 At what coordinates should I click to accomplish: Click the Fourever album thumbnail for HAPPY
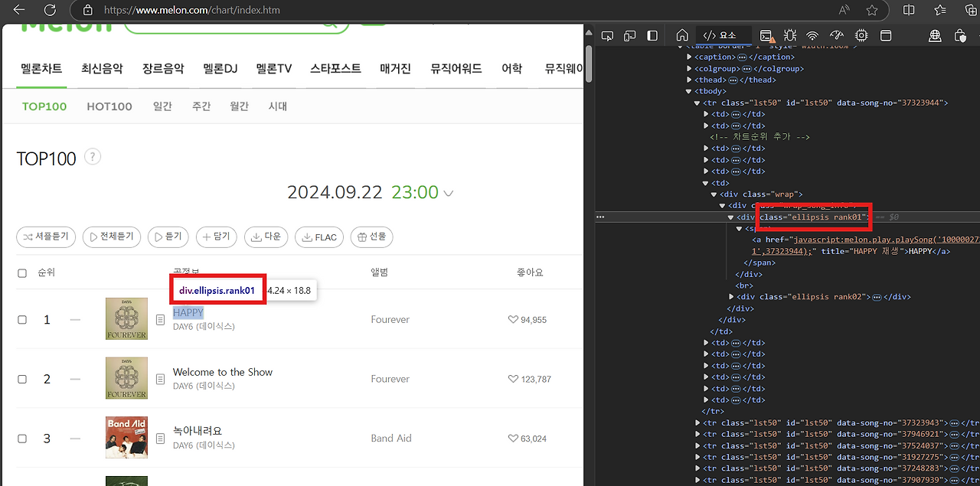tap(126, 318)
